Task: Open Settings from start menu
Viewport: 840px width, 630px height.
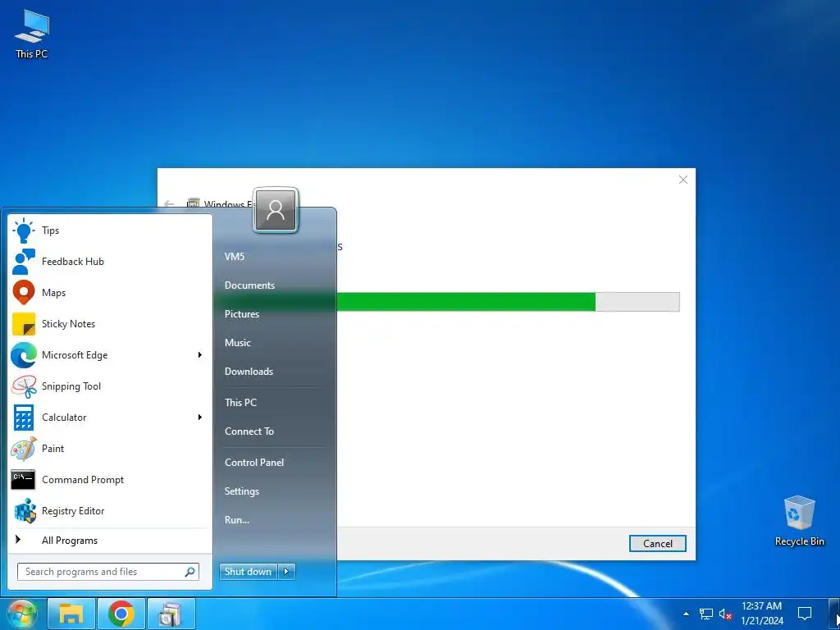Action: pos(242,491)
